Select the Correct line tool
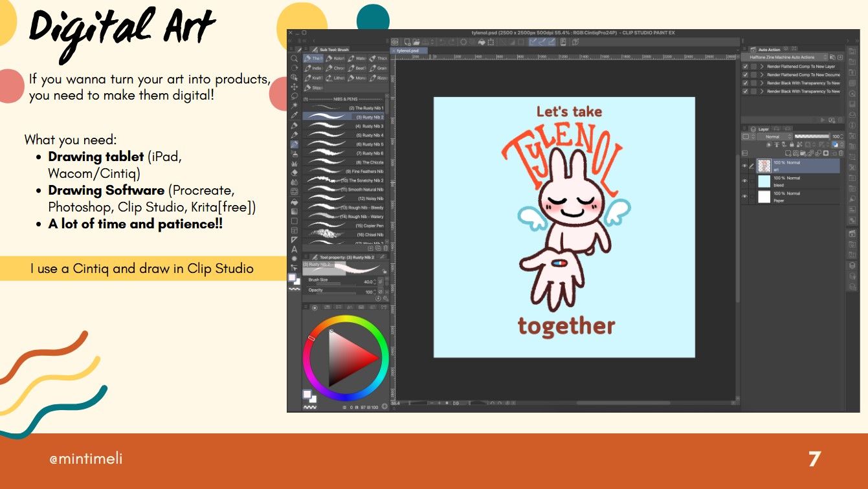 click(295, 268)
